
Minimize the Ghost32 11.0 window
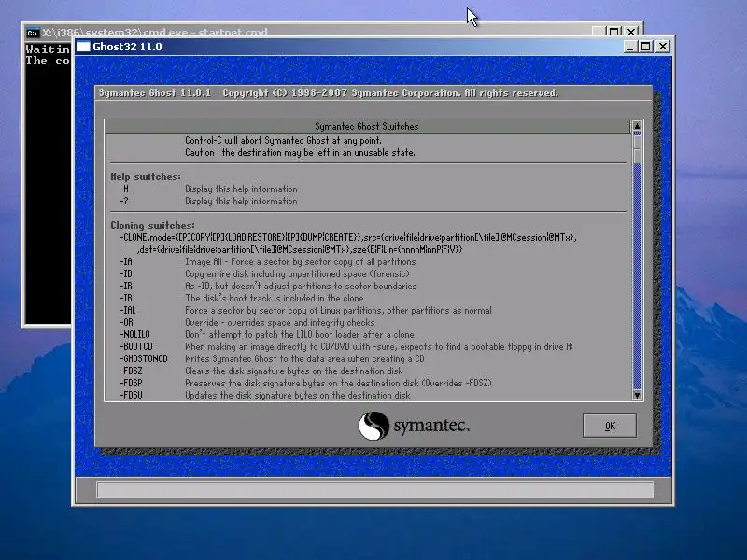click(629, 47)
